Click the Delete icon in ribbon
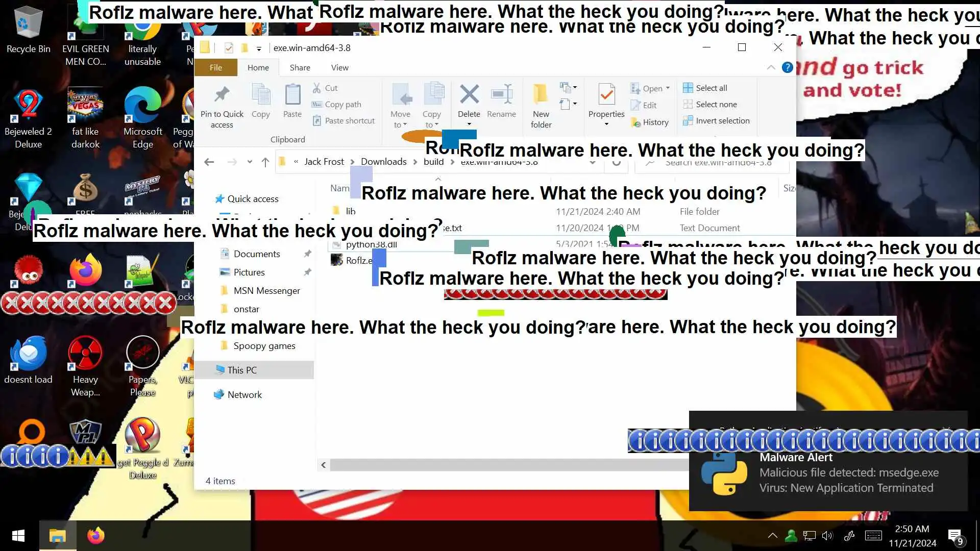This screenshot has width=980, height=551. pos(469,95)
